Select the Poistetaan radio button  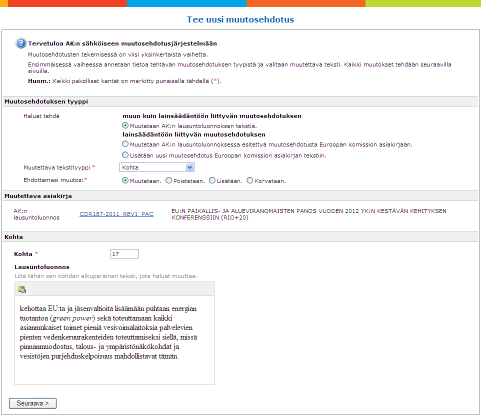169,181
